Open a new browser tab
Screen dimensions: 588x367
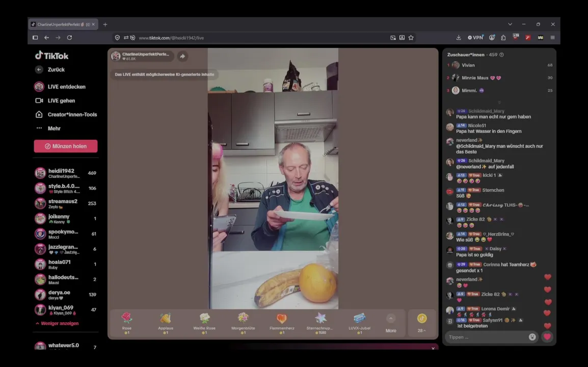point(105,24)
